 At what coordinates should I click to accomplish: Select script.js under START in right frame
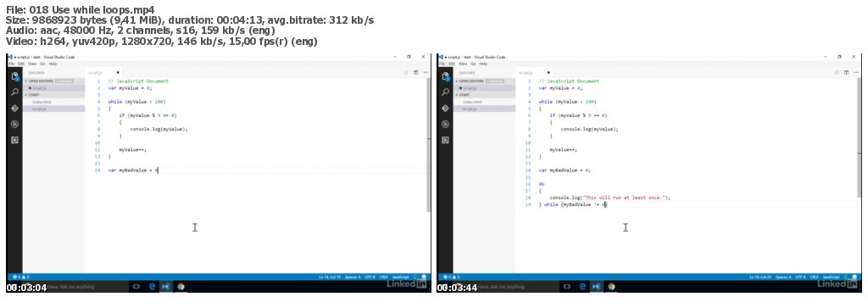(x=484, y=109)
